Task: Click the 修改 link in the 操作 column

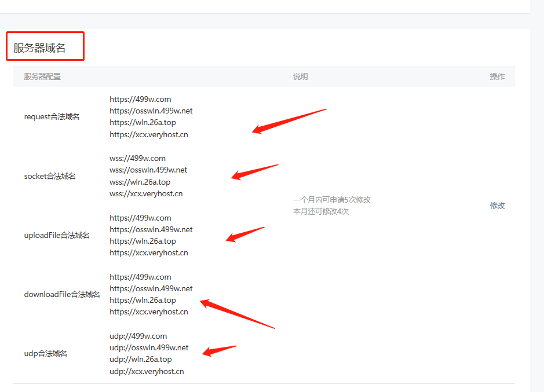Action: click(x=497, y=206)
